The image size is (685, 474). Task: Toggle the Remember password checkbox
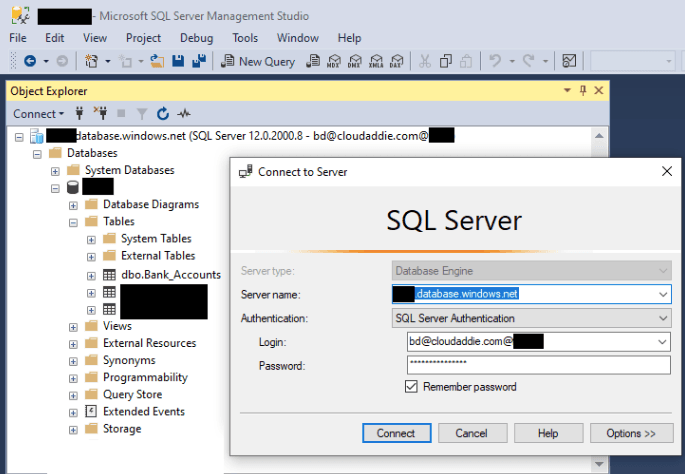(x=411, y=387)
